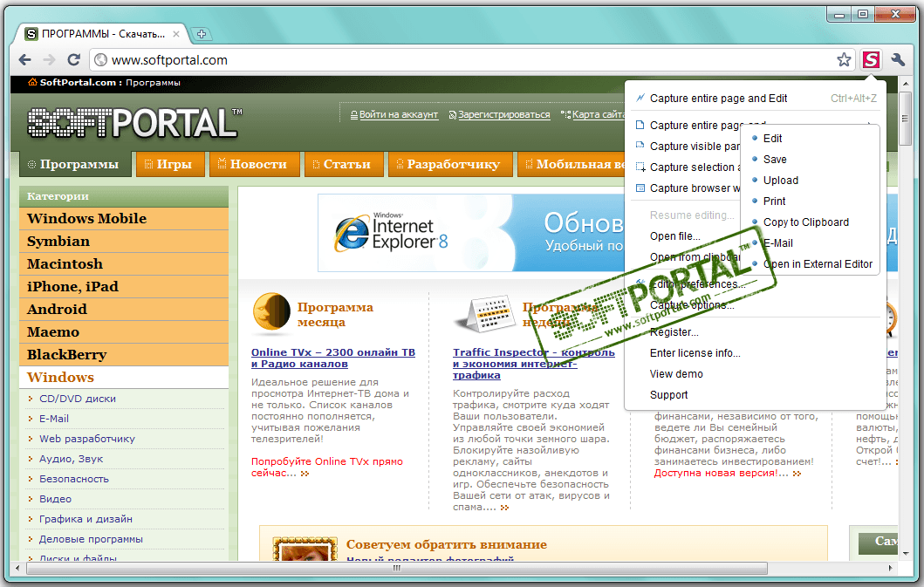Open Видео subcategory

(55, 499)
